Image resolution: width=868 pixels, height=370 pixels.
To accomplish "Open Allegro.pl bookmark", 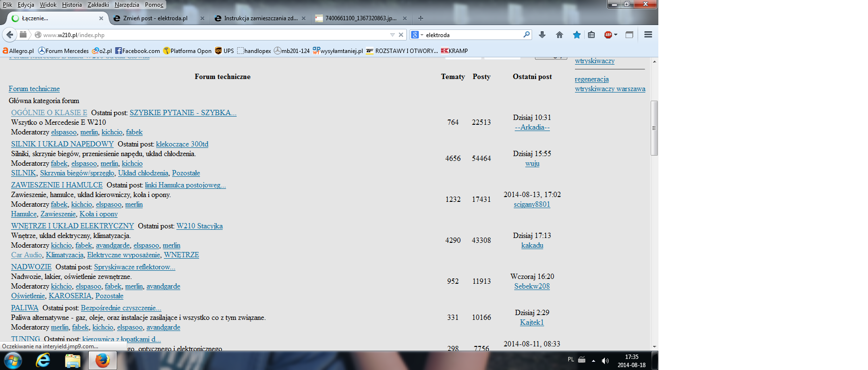I will pos(18,51).
